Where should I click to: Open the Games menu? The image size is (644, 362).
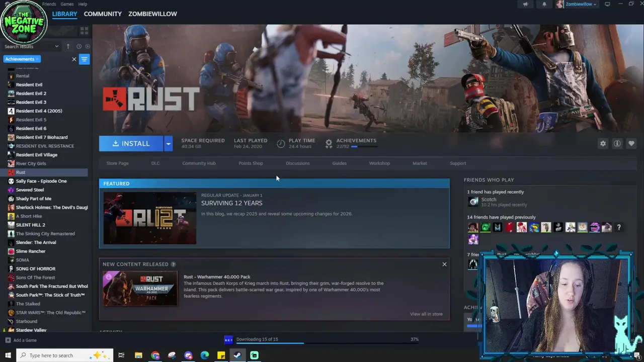click(x=67, y=4)
